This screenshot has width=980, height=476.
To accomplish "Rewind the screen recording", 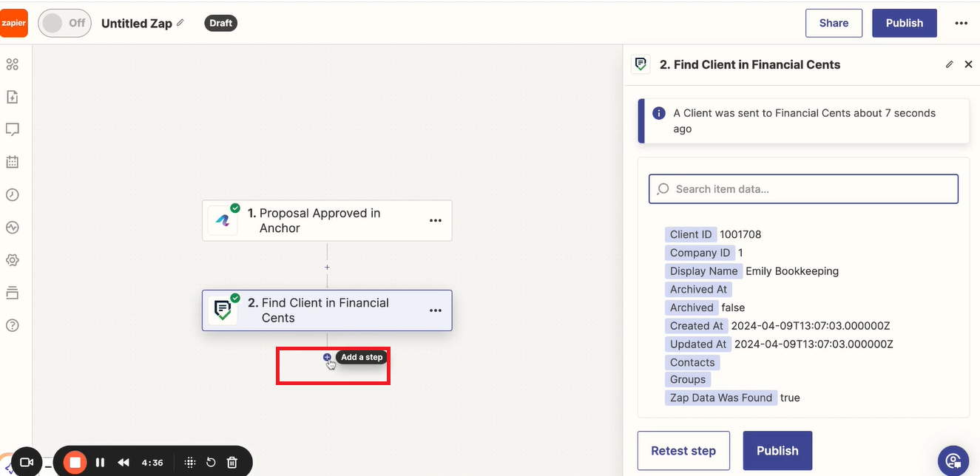I will click(124, 463).
